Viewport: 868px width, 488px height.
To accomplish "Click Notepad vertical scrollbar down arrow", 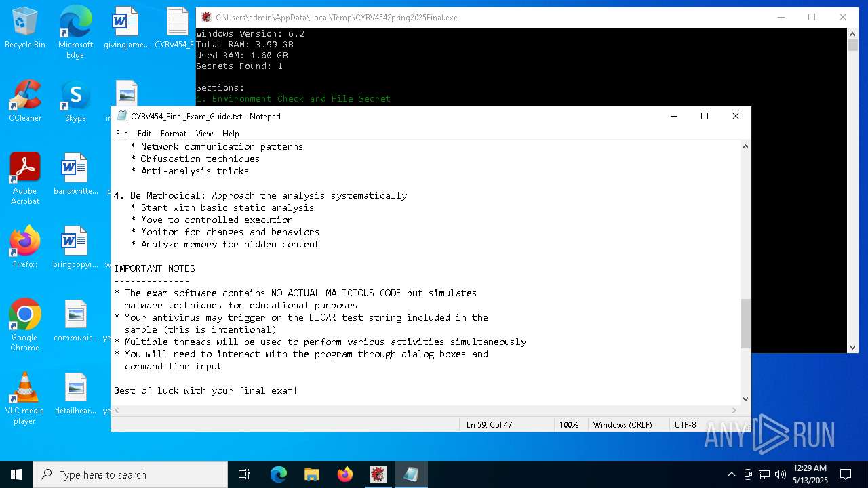I will [745, 399].
